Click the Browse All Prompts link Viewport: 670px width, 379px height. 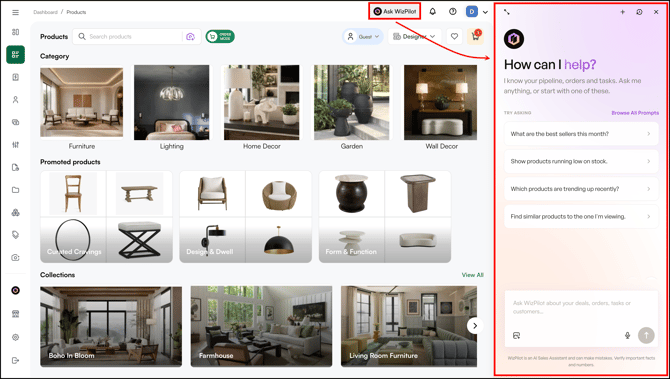click(635, 113)
